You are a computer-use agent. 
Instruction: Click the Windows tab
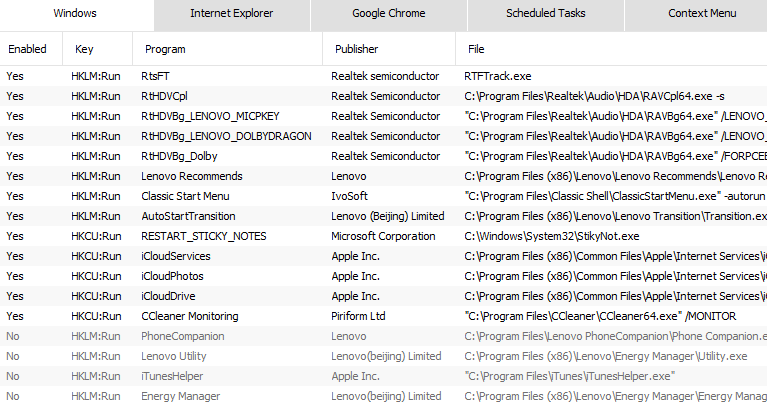pyautogui.click(x=77, y=14)
